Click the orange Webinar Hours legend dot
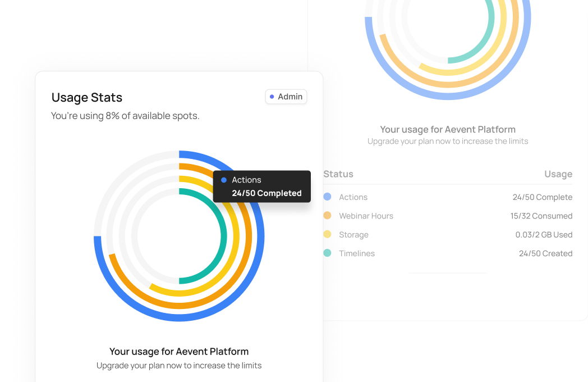The width and height of the screenshot is (588, 382). pos(327,215)
